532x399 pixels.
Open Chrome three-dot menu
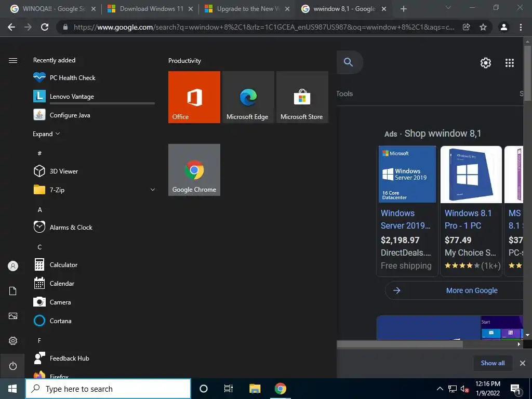(x=521, y=27)
